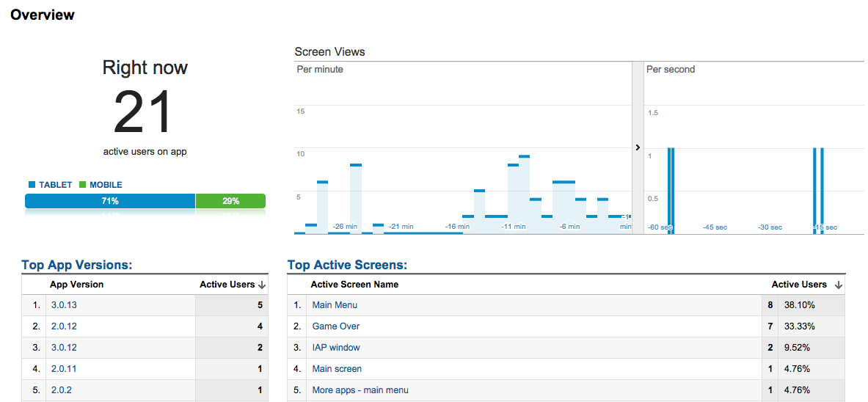Open app version 3.0.13 link
This screenshot has width=868, height=402.
click(x=64, y=305)
